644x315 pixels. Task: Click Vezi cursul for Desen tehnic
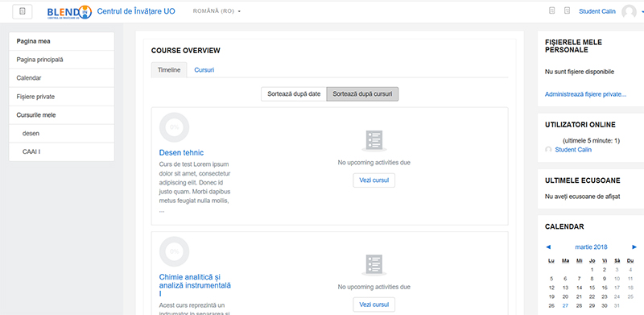(374, 180)
